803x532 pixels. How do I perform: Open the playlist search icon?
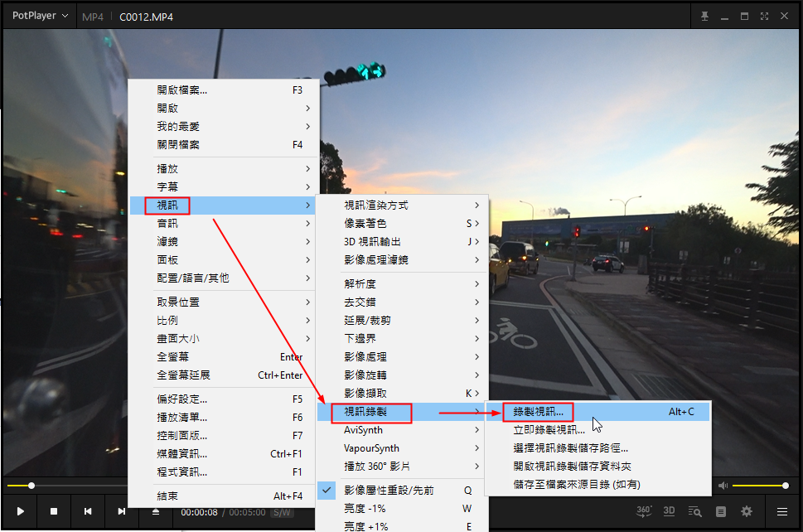(695, 511)
